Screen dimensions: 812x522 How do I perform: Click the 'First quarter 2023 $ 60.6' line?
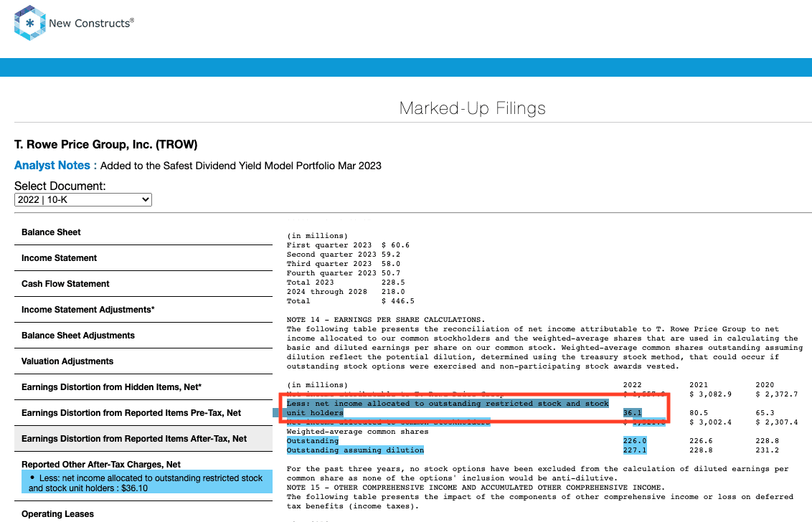point(348,245)
